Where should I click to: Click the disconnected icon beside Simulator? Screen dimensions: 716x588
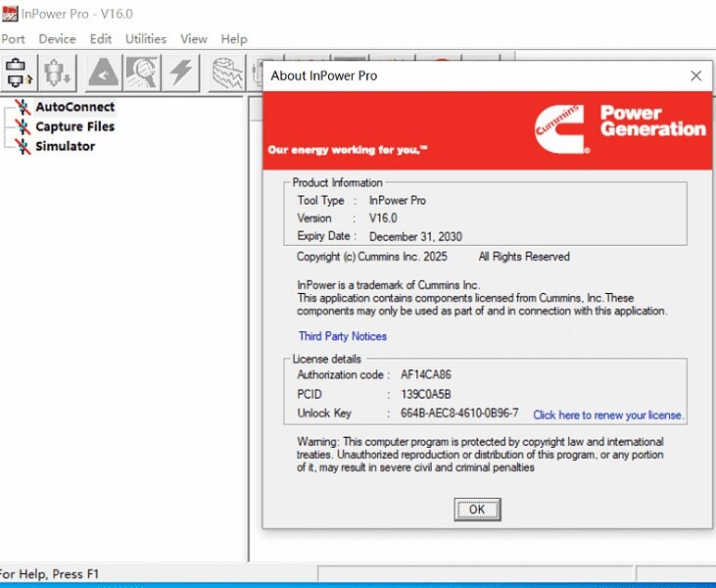(x=23, y=147)
